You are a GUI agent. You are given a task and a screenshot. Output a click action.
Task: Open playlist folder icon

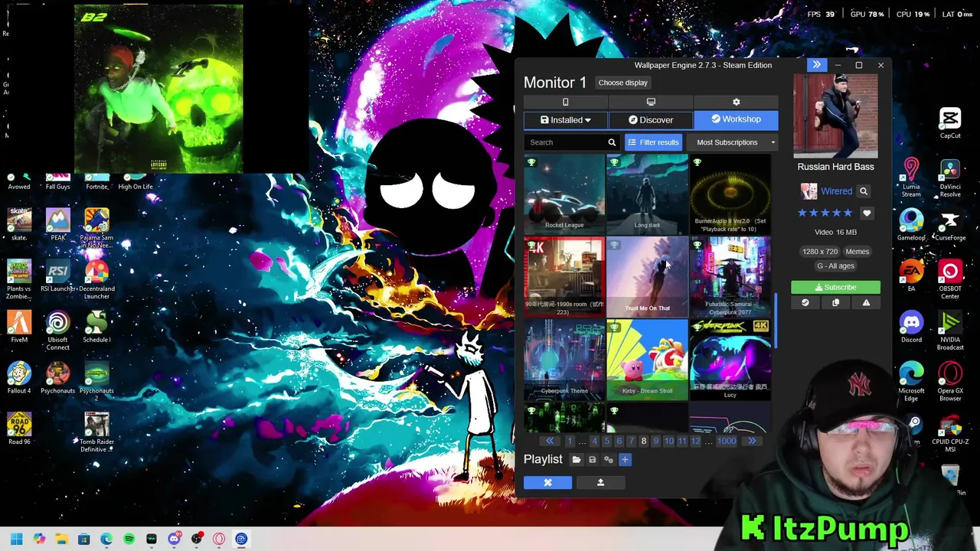pyautogui.click(x=577, y=460)
